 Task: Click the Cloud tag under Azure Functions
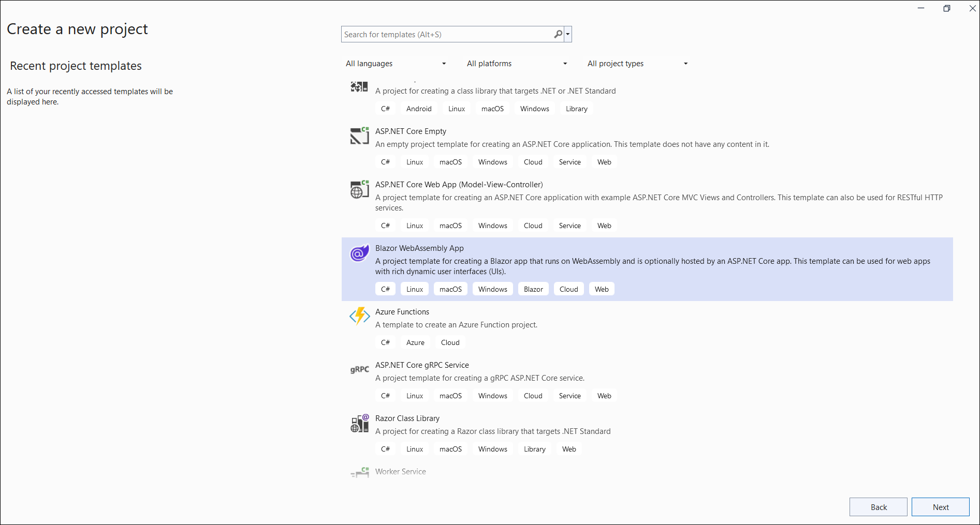pos(450,342)
